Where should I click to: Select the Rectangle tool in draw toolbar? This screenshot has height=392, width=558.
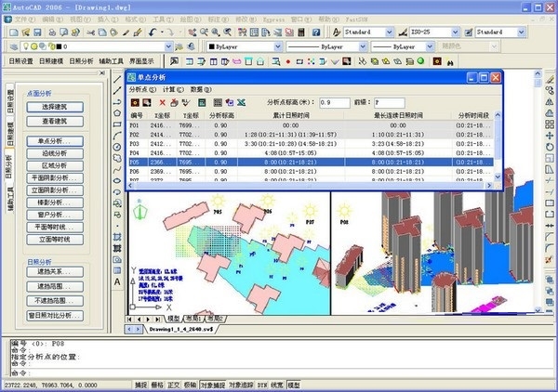pos(117,124)
